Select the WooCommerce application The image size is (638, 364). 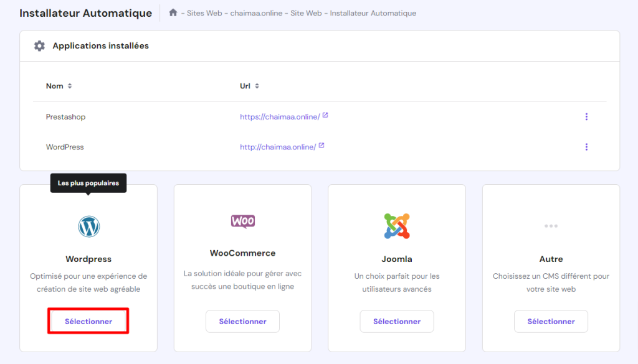[242, 321]
